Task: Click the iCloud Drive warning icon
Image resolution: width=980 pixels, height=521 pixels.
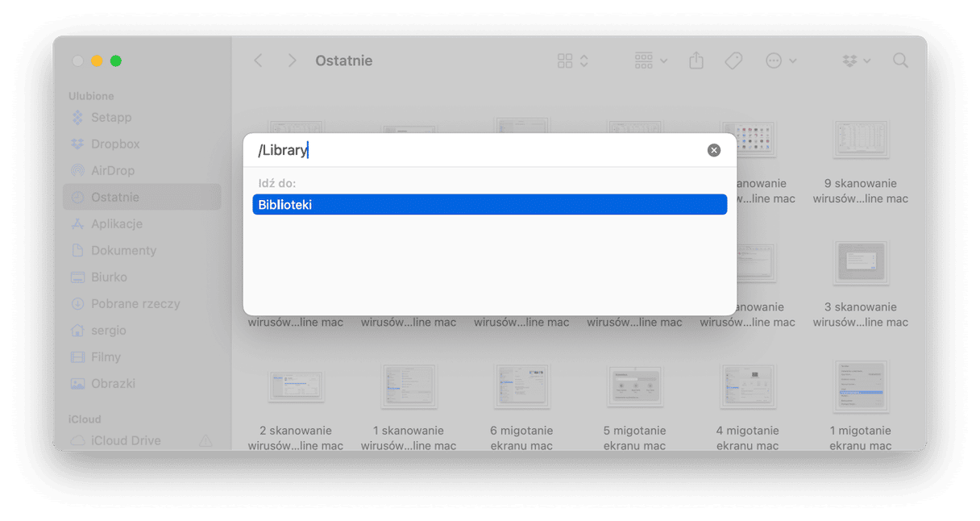Action: click(x=206, y=440)
